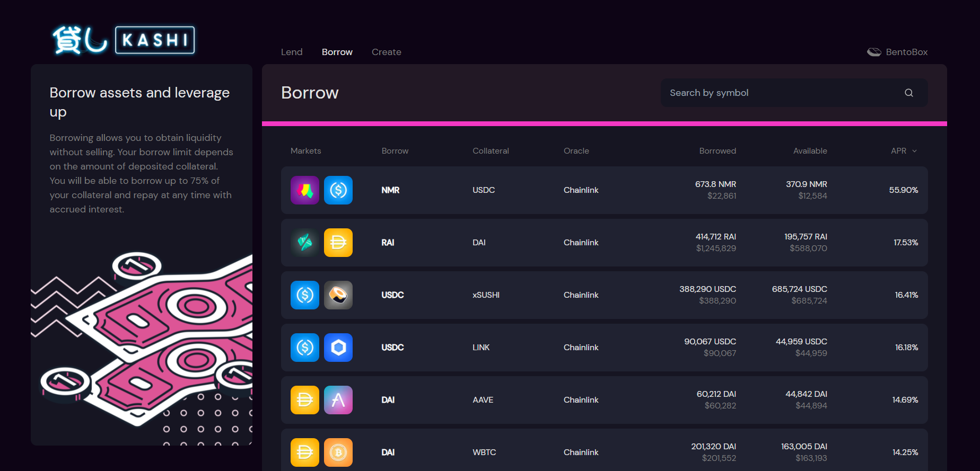Image resolution: width=980 pixels, height=471 pixels.
Task: Focus the Search by symbol field
Action: point(794,93)
